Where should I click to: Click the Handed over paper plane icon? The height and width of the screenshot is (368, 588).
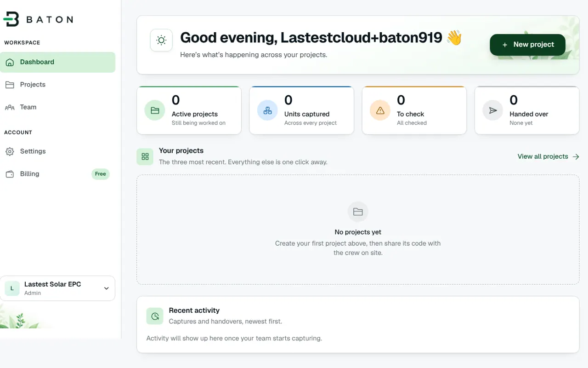(x=493, y=110)
